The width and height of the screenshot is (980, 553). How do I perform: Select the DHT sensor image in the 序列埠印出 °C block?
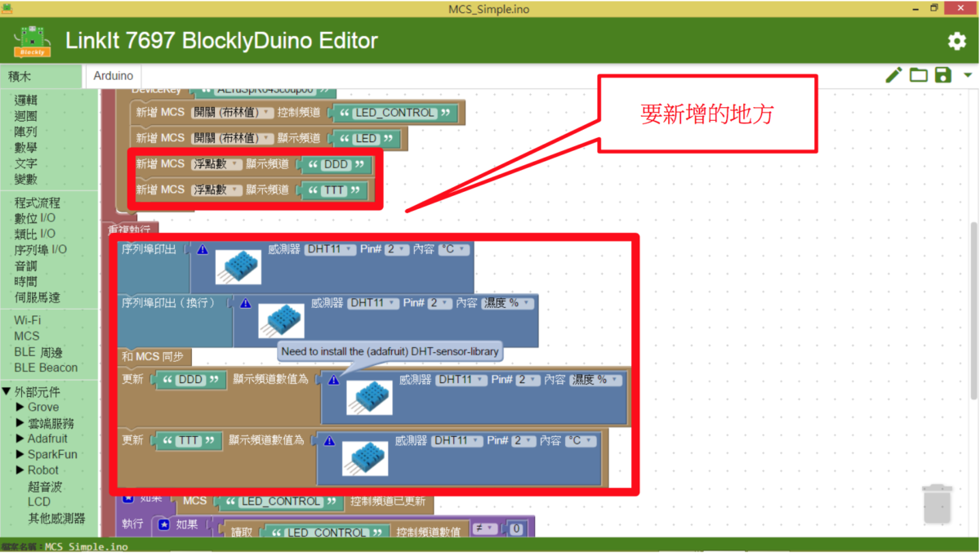tap(238, 267)
